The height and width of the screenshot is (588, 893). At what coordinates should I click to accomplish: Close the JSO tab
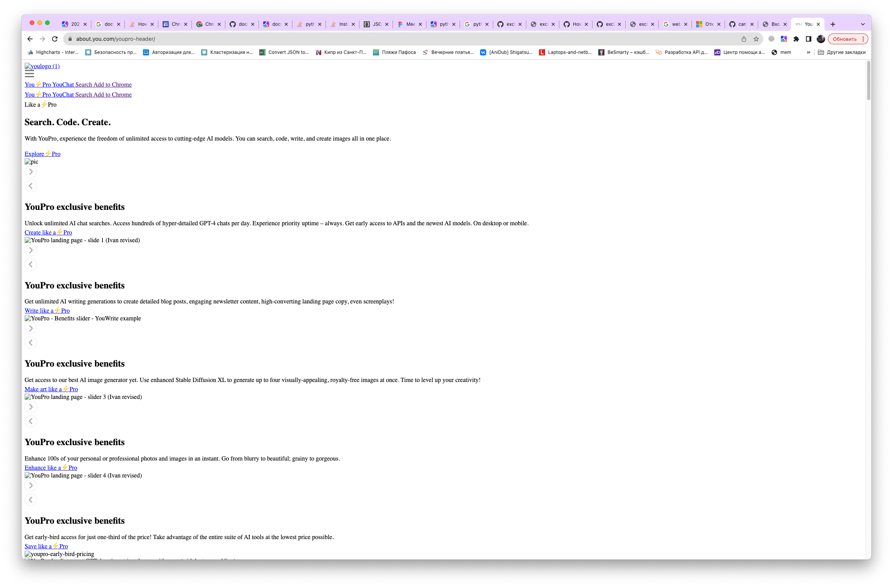[x=387, y=24]
